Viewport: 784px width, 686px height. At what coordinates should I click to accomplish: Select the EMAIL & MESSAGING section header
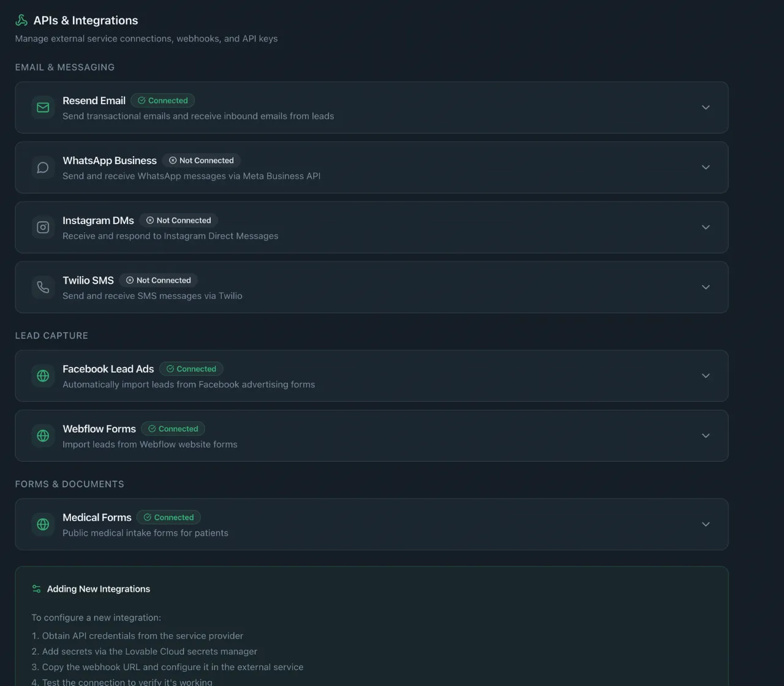point(65,67)
